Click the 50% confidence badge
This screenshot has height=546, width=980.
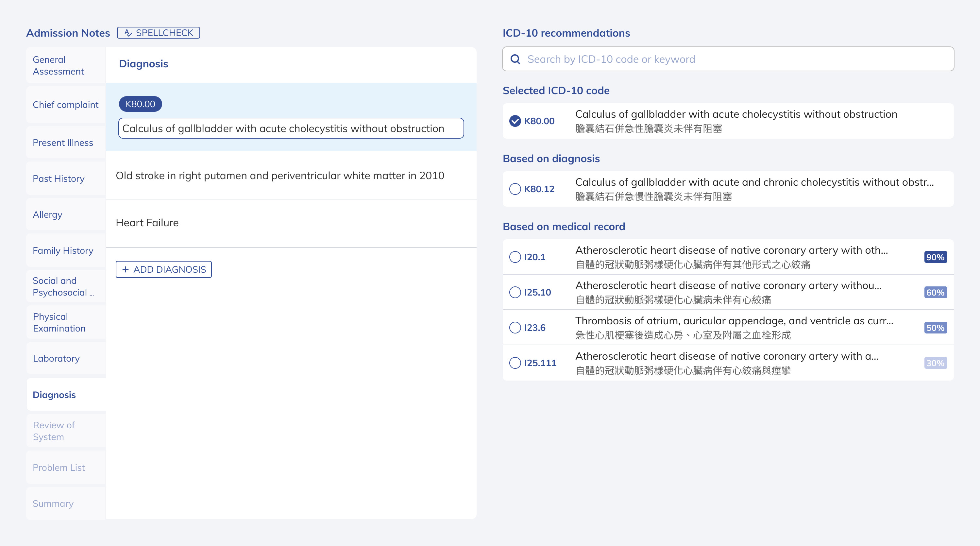pyautogui.click(x=935, y=328)
